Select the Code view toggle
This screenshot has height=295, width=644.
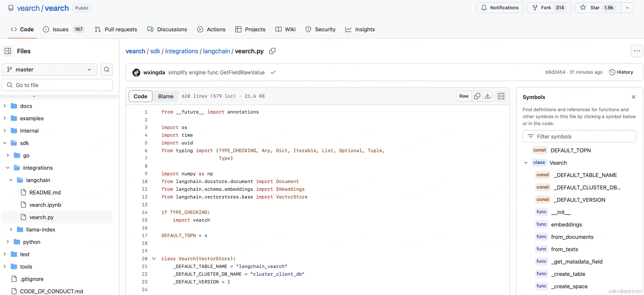[x=140, y=96]
